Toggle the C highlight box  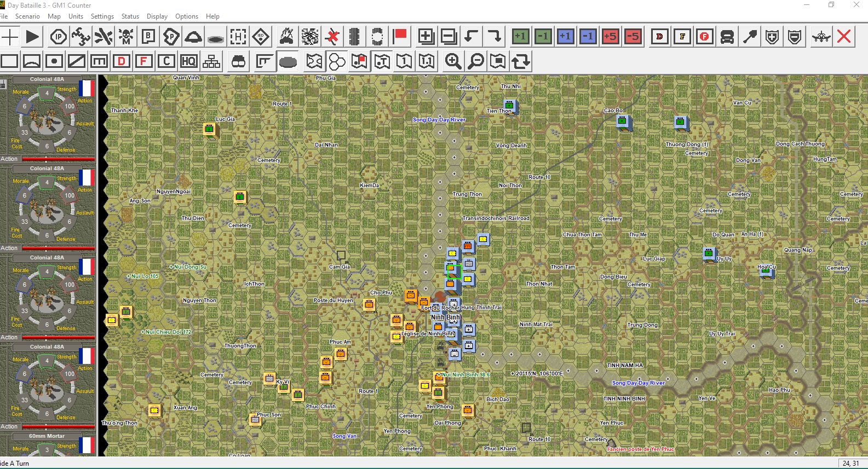(166, 61)
